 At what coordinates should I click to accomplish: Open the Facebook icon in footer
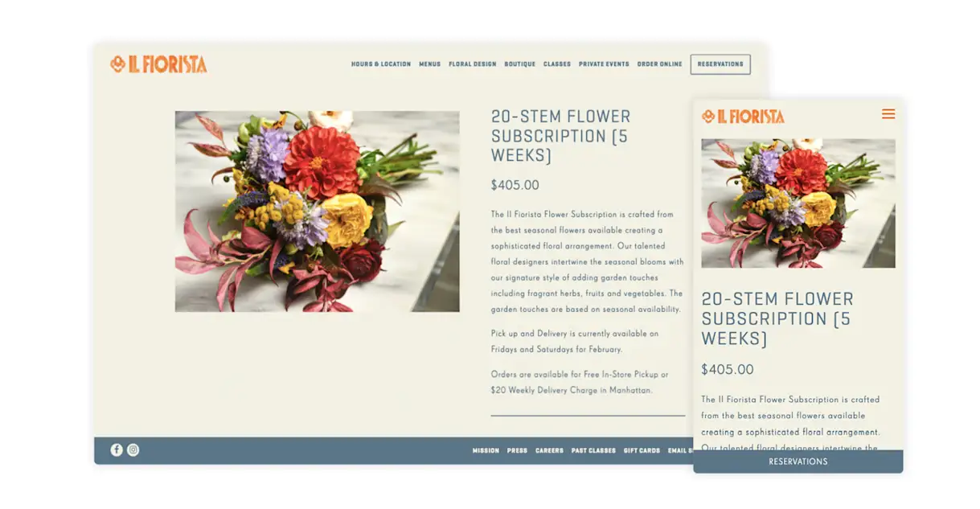[117, 450]
